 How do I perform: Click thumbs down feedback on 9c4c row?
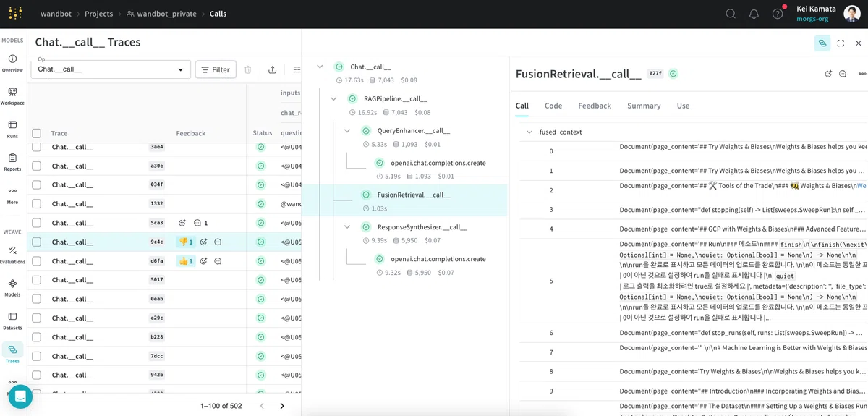click(x=186, y=242)
